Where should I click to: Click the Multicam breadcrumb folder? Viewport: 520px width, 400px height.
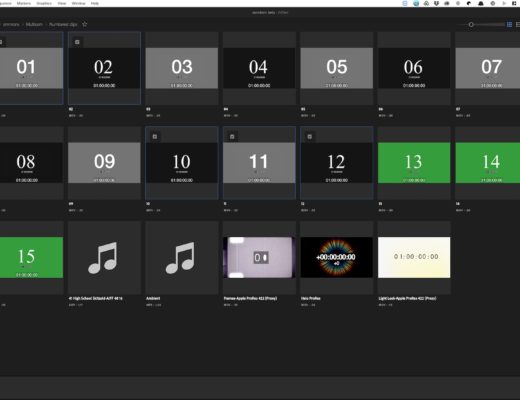[34, 24]
